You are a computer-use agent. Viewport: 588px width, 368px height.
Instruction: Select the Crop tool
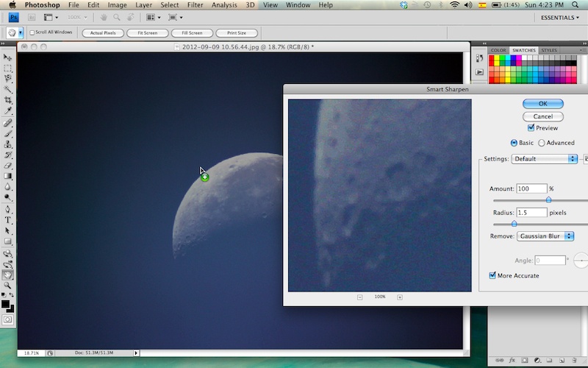coord(8,99)
